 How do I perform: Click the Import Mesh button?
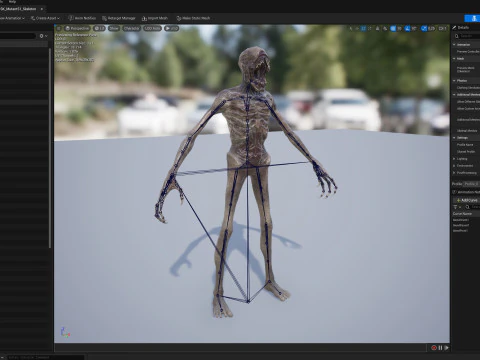click(x=155, y=18)
